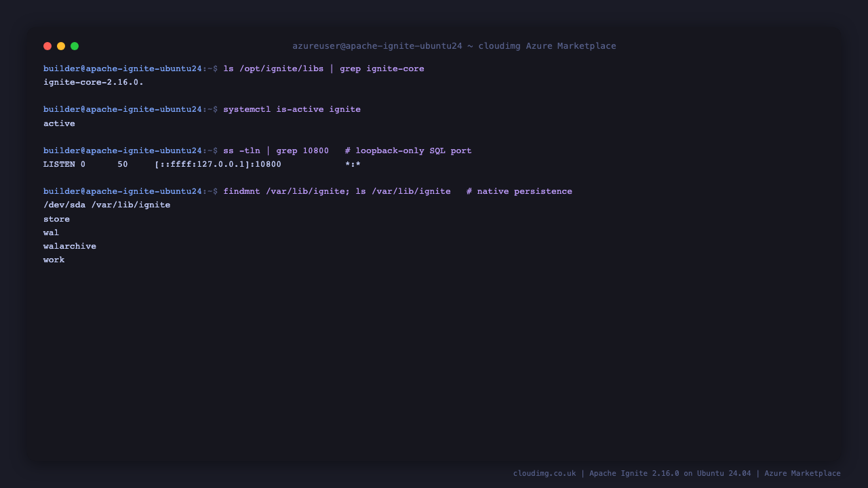868x488 pixels.
Task: Click the footer caption 'cloudimg.co.uk | Apache Ignite 2.16.0'
Action: [596, 474]
